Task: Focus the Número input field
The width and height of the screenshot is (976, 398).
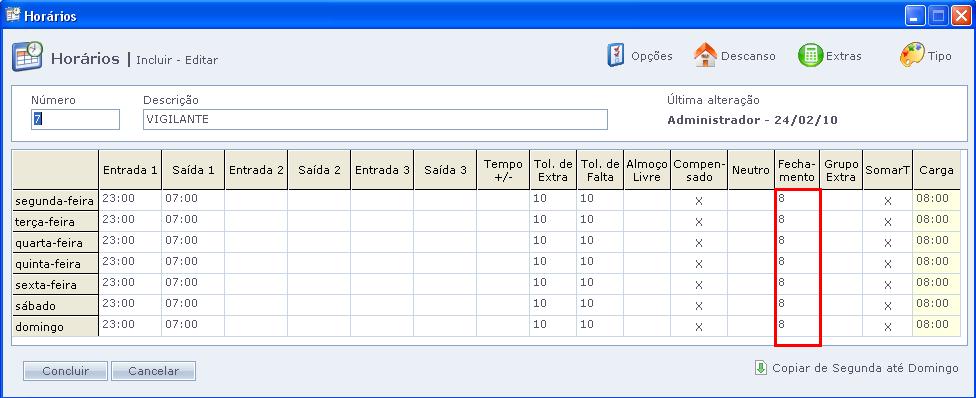Action: [x=75, y=120]
